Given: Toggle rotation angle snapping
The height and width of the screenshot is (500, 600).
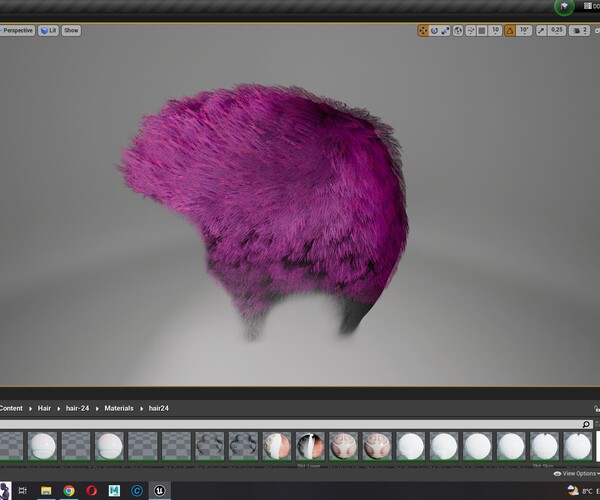Looking at the screenshot, I should point(510,31).
